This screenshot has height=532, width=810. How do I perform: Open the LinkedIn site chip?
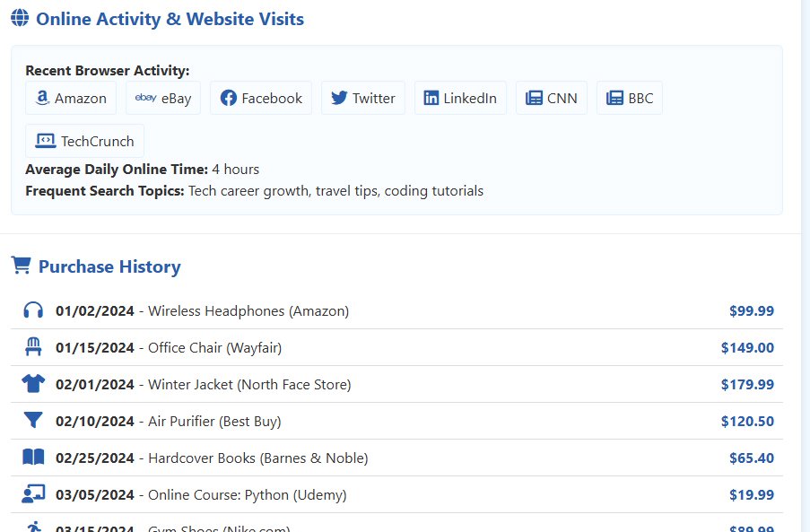(460, 98)
